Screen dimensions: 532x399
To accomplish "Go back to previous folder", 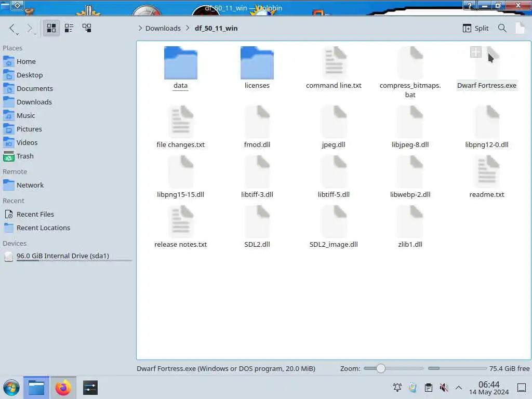I will point(12,28).
